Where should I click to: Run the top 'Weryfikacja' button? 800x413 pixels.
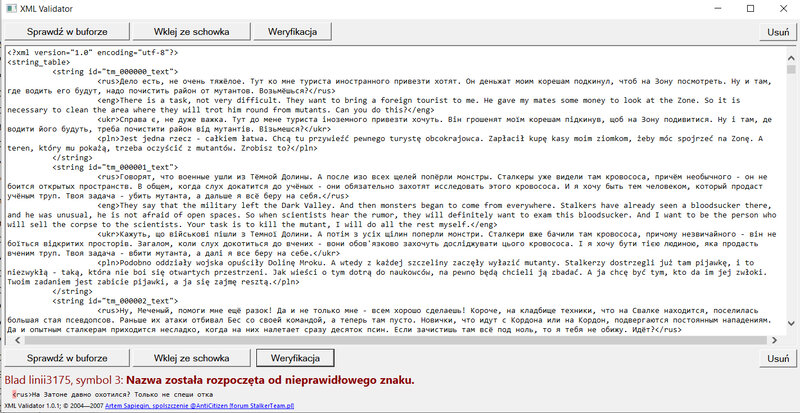(x=294, y=32)
